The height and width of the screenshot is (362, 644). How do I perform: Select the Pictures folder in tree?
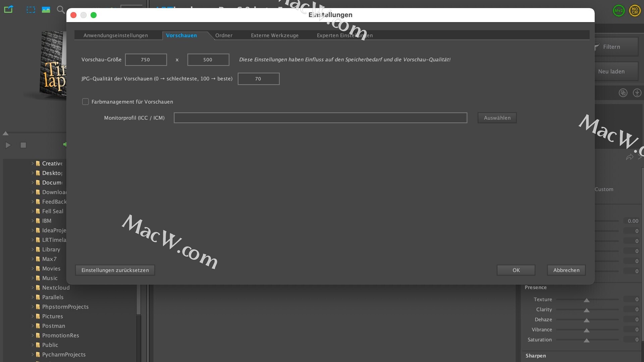pos(52,316)
